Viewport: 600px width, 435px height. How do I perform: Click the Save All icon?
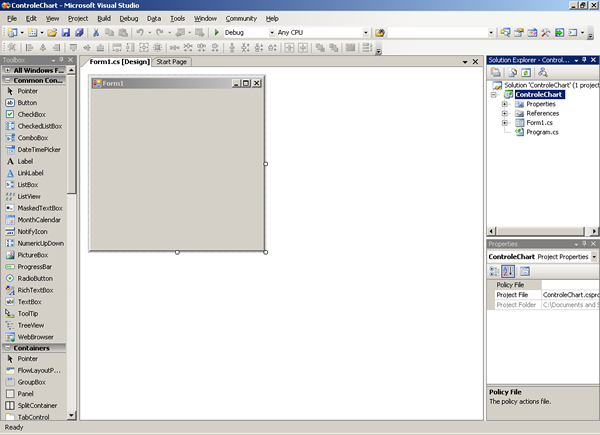tap(79, 33)
